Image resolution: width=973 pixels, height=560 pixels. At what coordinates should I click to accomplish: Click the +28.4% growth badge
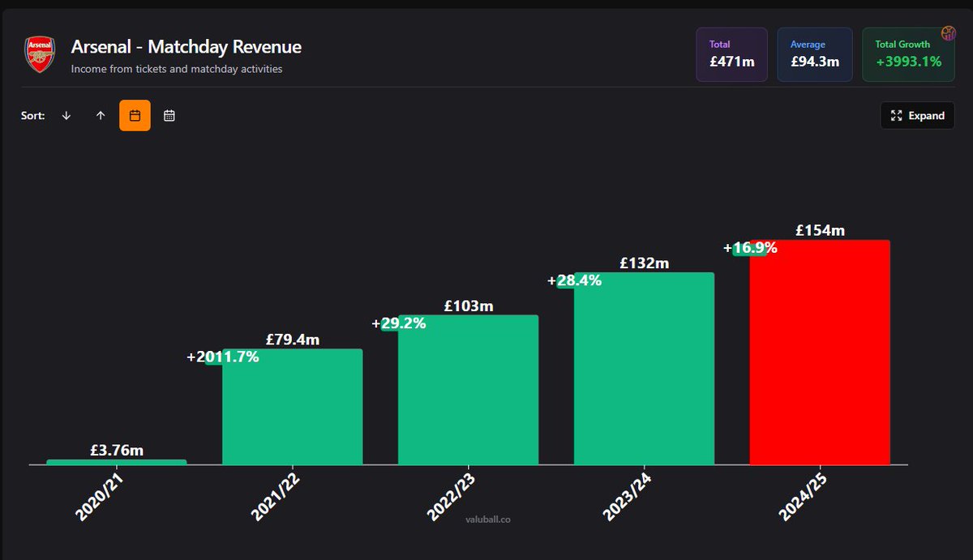(575, 280)
